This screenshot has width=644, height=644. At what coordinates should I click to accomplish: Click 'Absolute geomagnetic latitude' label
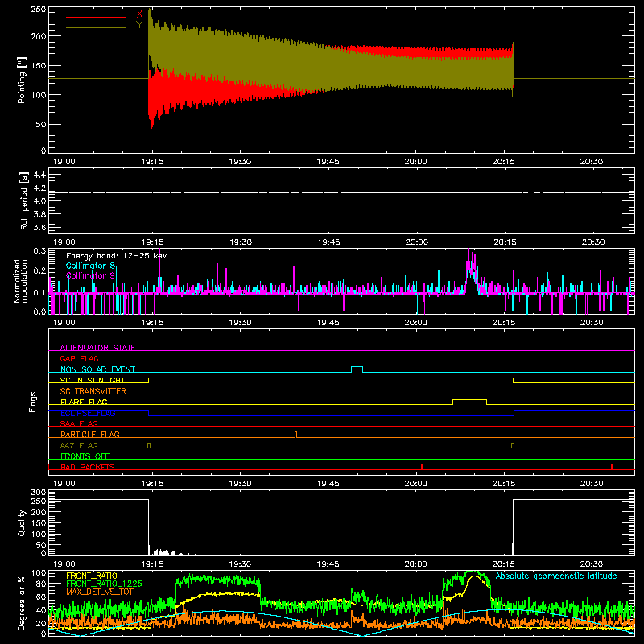click(x=556, y=576)
